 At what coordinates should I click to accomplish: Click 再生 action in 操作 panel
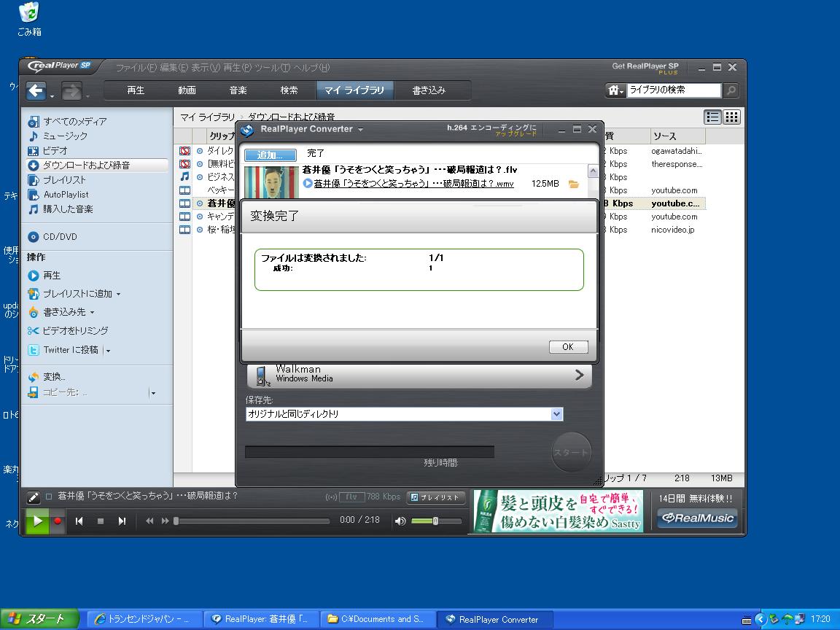(x=52, y=276)
